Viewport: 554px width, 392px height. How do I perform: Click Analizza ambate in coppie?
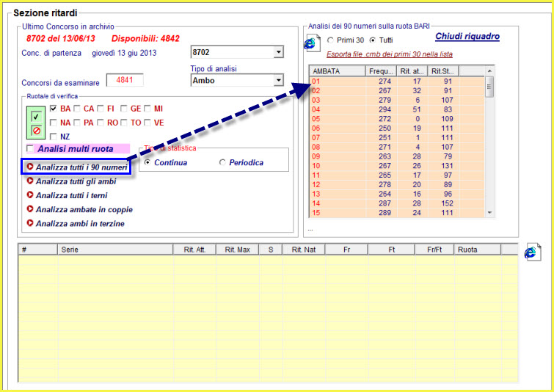84,210
